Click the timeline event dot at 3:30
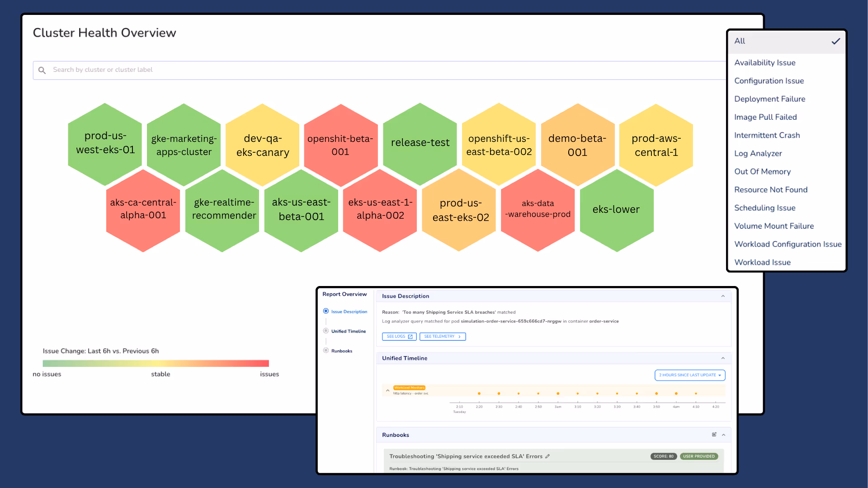The height and width of the screenshot is (488, 868). tap(617, 394)
